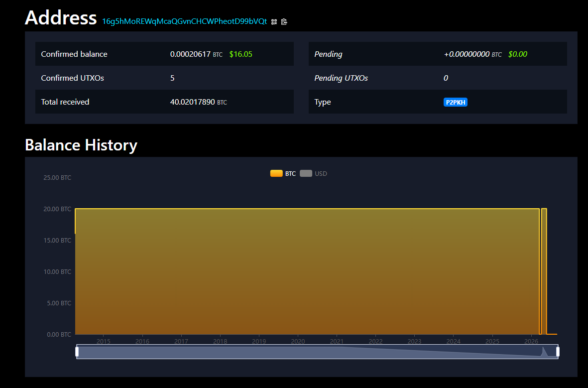Click the 2015 label on the chart axis

click(104, 341)
